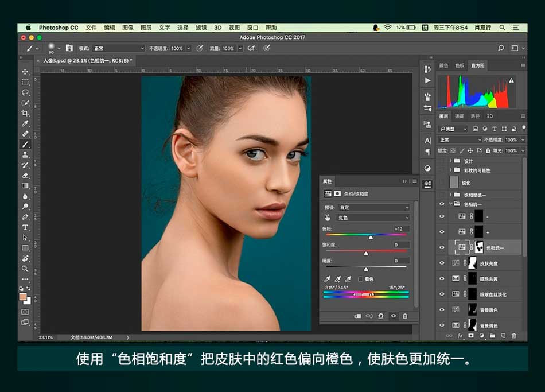This screenshot has height=392, width=545.
Task: Open the 红色 color range dropdown
Action: click(373, 218)
